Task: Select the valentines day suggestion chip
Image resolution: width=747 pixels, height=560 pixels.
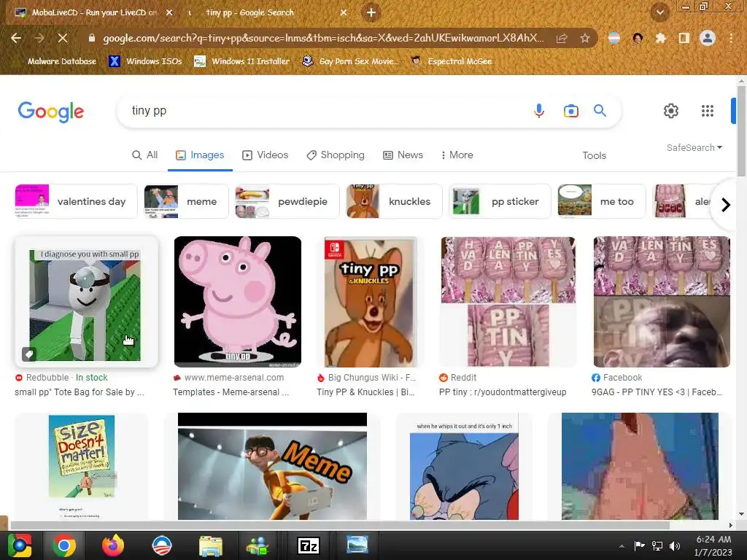Action: (76, 201)
